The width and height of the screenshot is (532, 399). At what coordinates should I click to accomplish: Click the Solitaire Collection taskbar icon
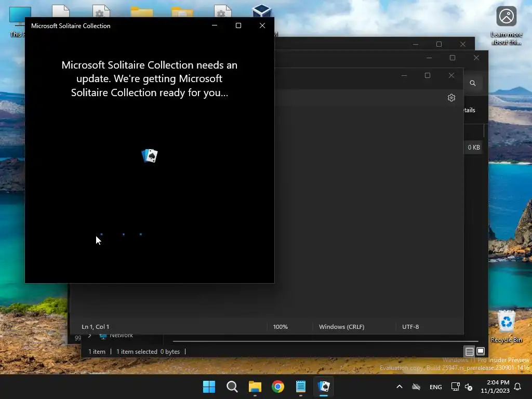tap(324, 387)
